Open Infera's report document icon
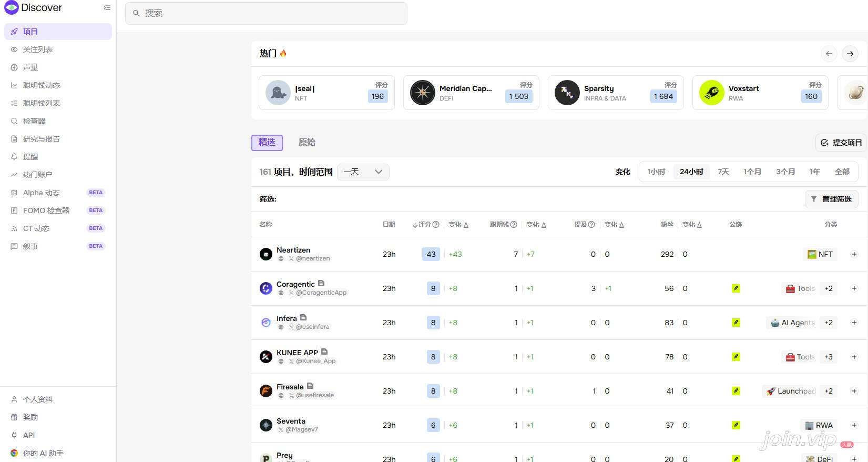 tap(303, 317)
